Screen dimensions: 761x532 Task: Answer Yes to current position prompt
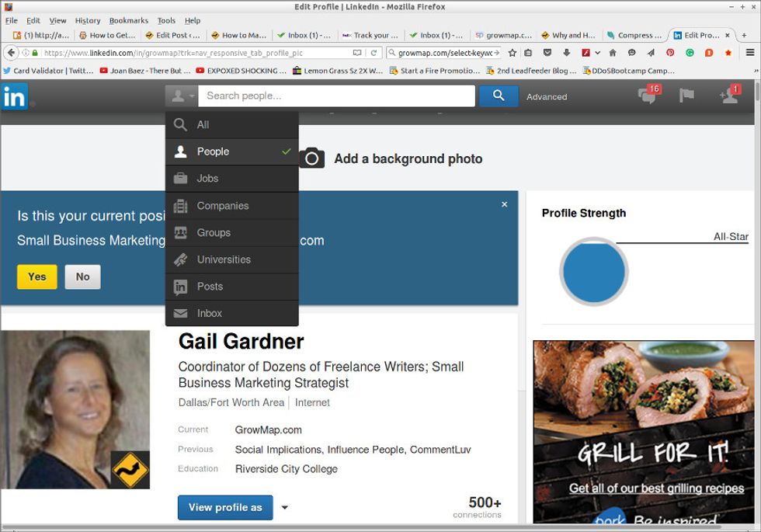click(x=37, y=276)
